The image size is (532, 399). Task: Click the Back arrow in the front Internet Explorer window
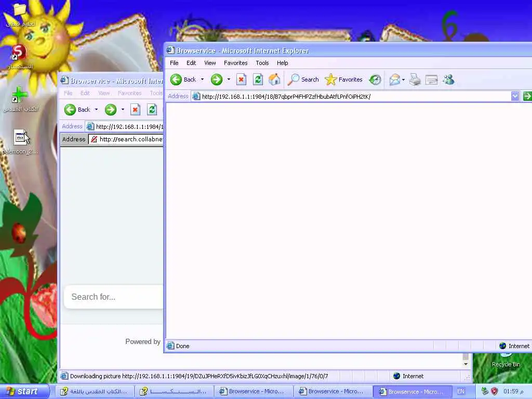176,79
